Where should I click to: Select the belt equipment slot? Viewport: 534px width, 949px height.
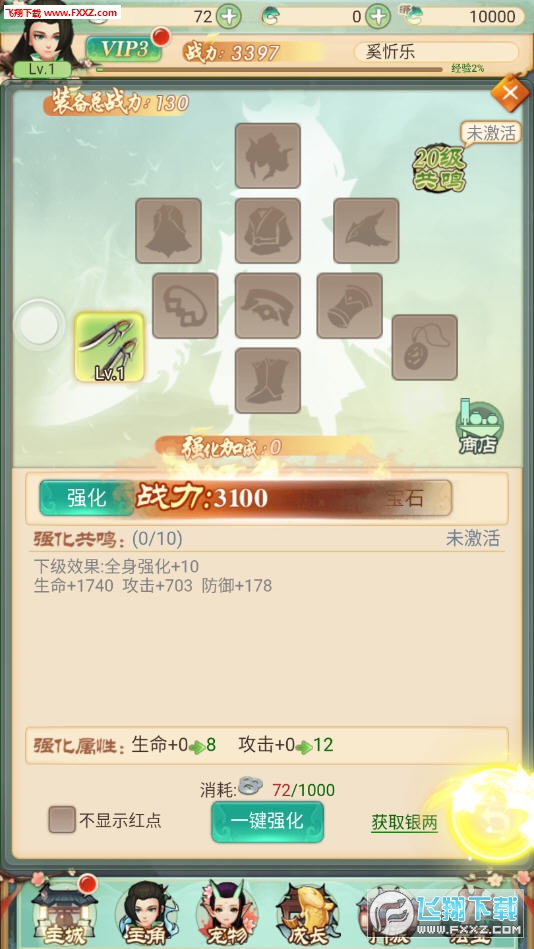268,306
